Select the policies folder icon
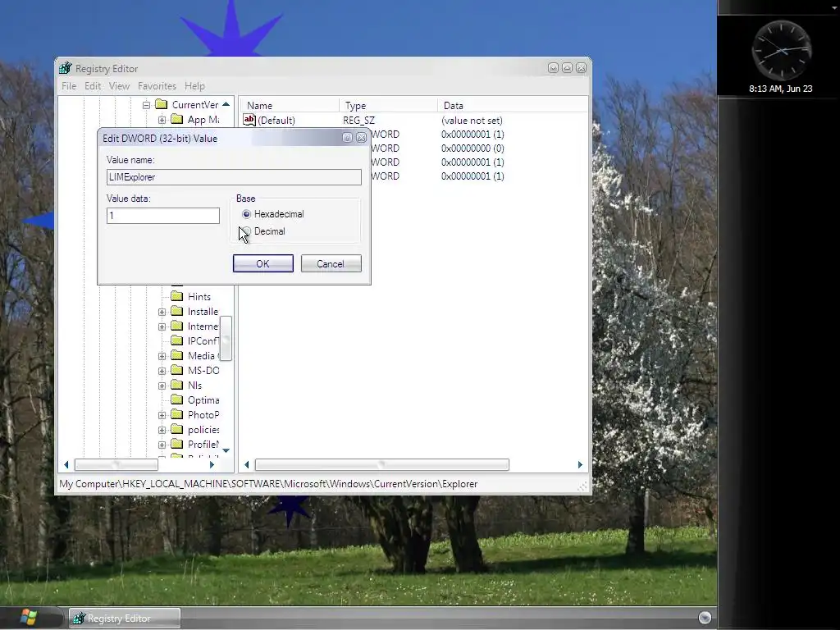The width and height of the screenshot is (840, 630). point(177,429)
